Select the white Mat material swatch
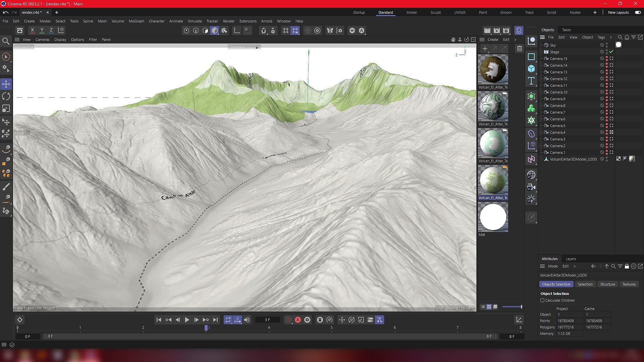The width and height of the screenshot is (644, 362). [493, 217]
